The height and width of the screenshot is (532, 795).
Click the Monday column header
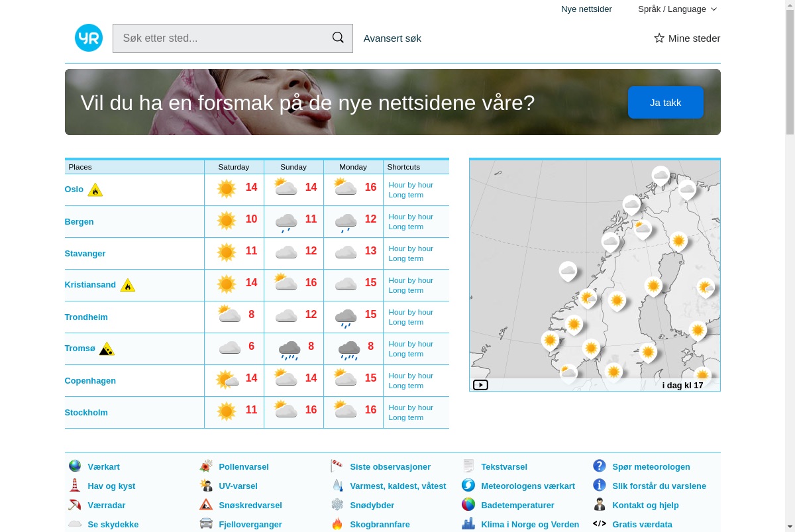coord(353,167)
